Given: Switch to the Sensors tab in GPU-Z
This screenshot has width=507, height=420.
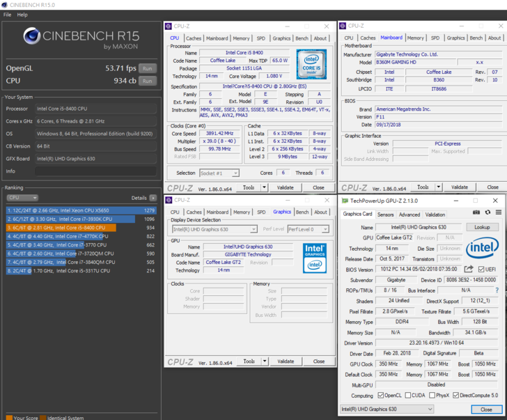Looking at the screenshot, I should coord(385,215).
